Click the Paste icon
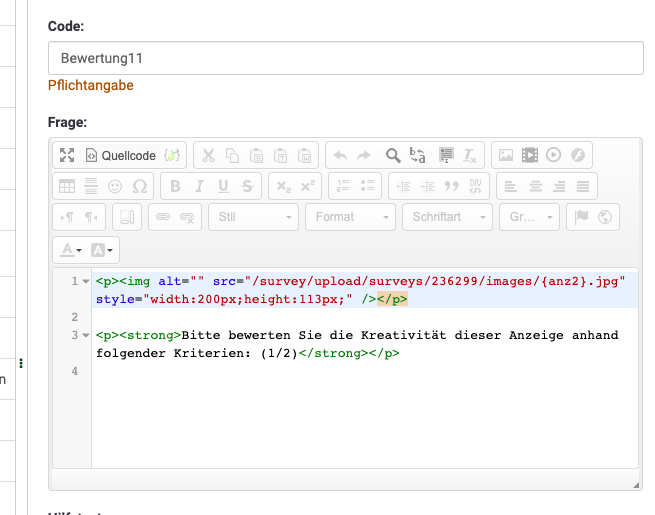 256,155
